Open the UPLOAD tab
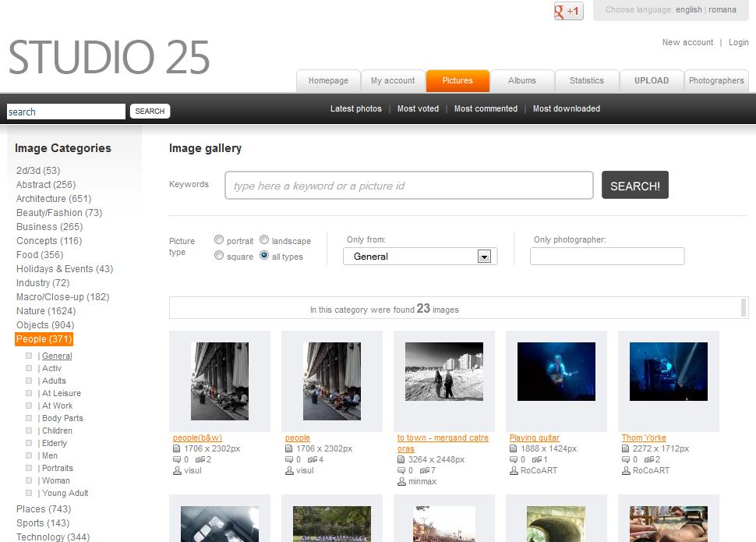Screen dimensions: 756x542 [x=652, y=80]
